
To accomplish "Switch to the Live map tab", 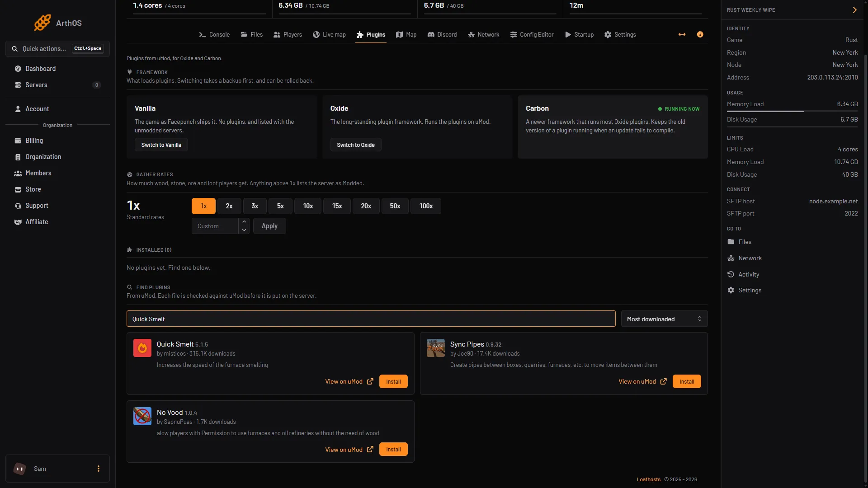I will (x=329, y=35).
